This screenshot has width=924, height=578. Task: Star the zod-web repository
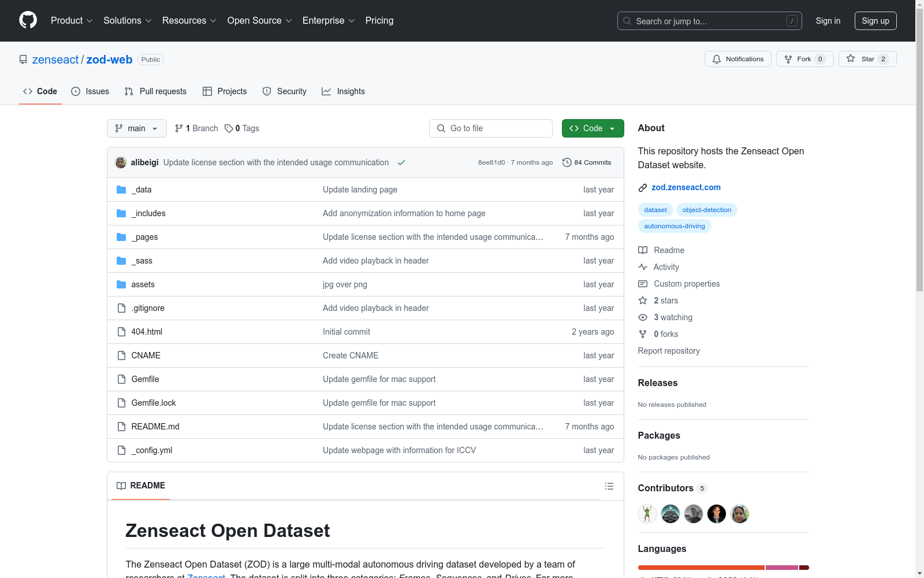[x=867, y=59]
